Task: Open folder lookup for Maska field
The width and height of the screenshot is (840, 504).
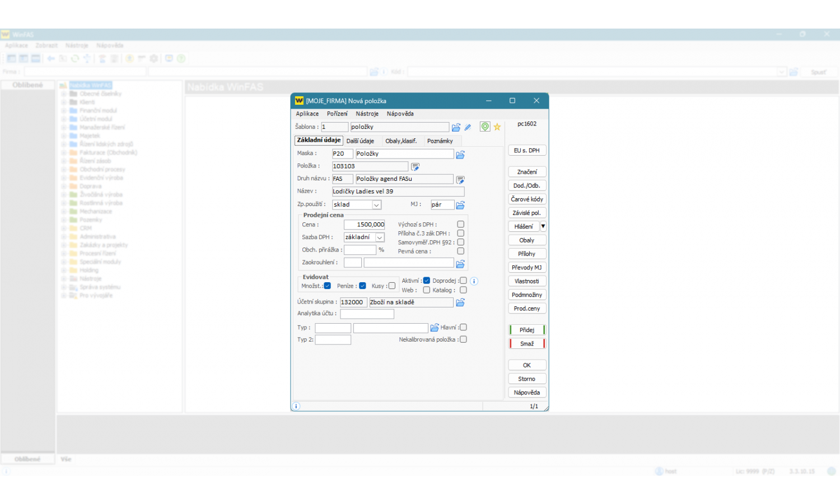Action: click(460, 155)
